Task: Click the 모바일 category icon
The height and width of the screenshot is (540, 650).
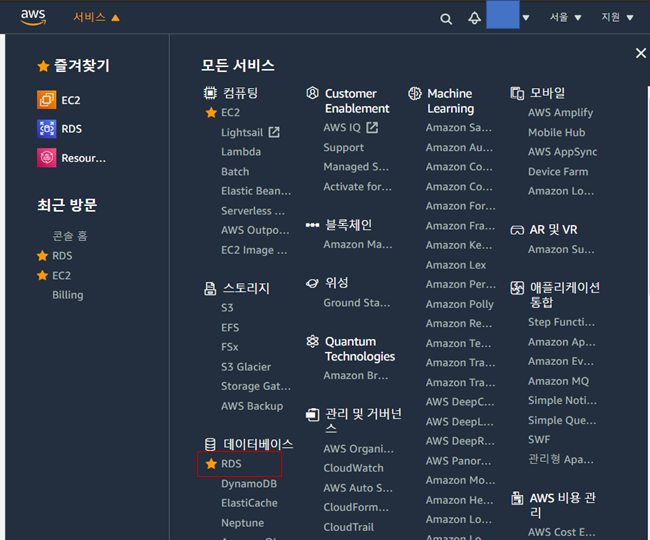Action: (517, 93)
